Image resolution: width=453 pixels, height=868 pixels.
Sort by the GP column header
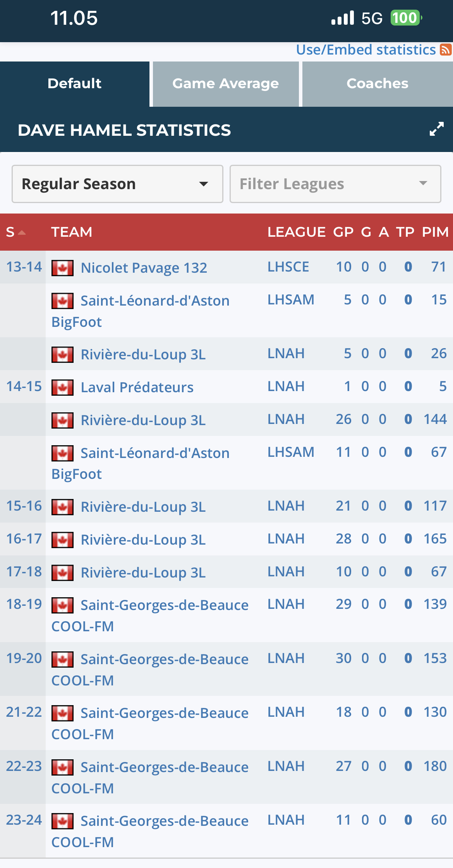click(x=343, y=232)
